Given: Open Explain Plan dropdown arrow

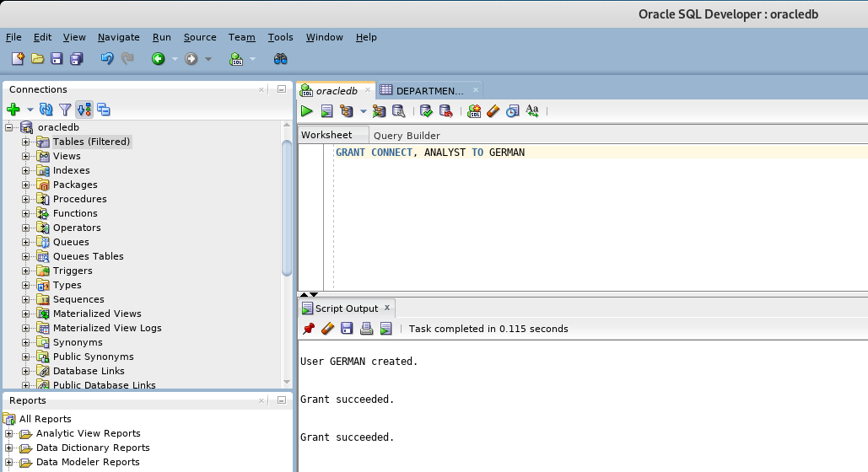Looking at the screenshot, I should 363,111.
